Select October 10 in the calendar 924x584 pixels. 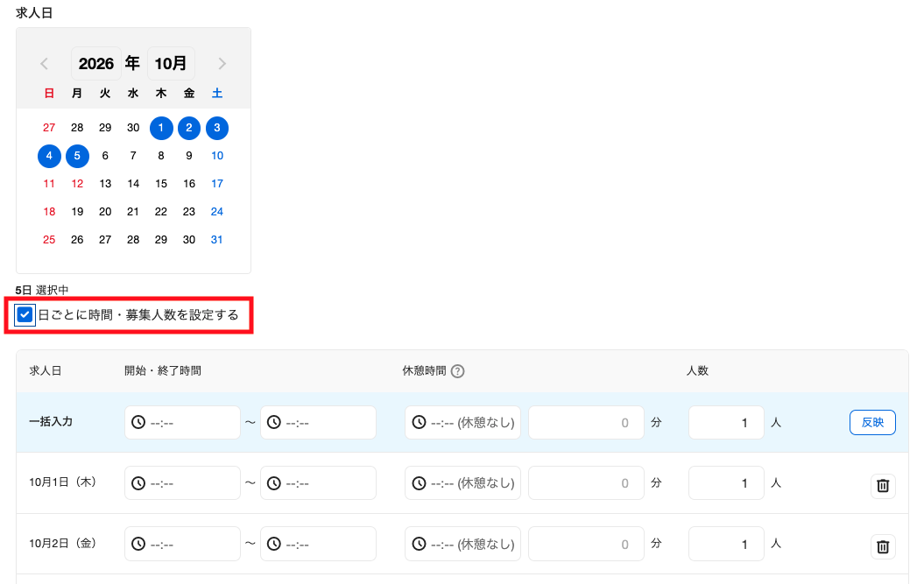(x=217, y=156)
